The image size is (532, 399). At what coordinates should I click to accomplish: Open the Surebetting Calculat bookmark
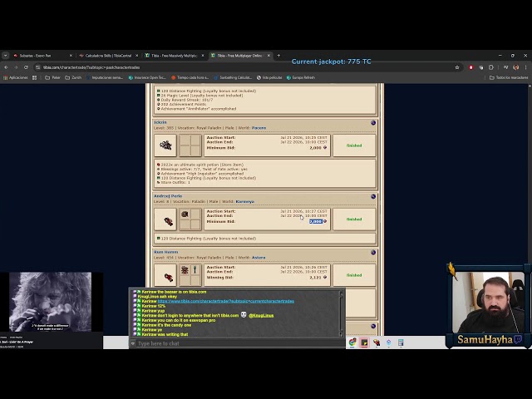[x=233, y=77]
